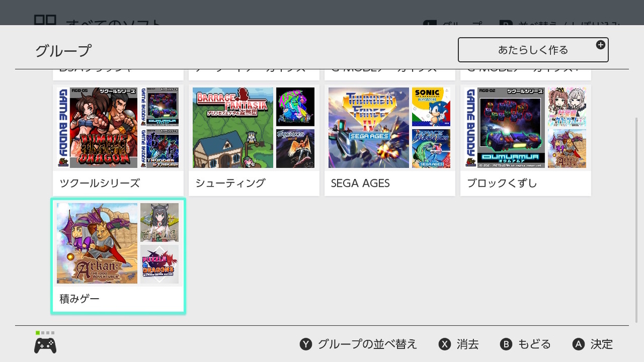Click the B button icon next to もどる
Image resolution: width=644 pixels, height=362 pixels.
(x=506, y=344)
